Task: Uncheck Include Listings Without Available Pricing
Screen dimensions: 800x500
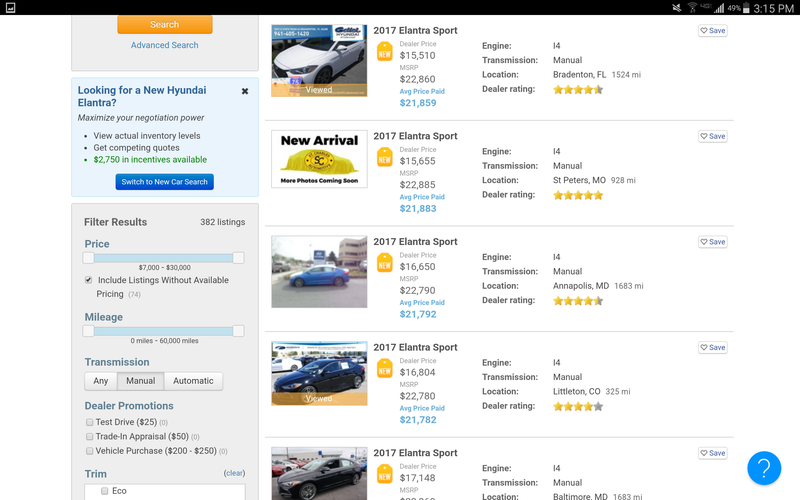Action: 89,280
